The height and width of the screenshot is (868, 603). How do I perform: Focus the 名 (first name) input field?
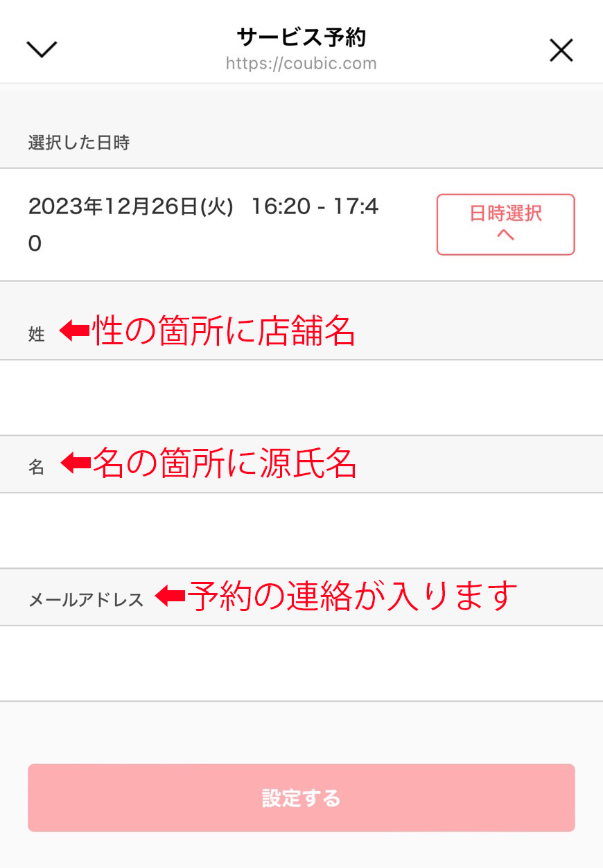click(x=301, y=531)
